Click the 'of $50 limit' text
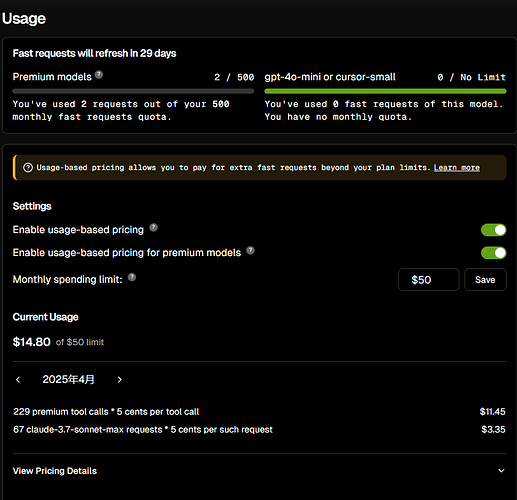 (x=80, y=342)
